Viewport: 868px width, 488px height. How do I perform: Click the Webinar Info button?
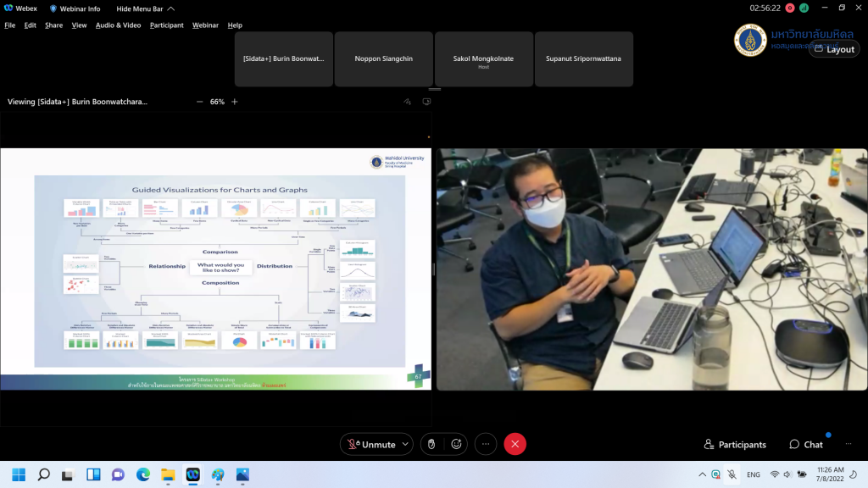[x=75, y=8]
